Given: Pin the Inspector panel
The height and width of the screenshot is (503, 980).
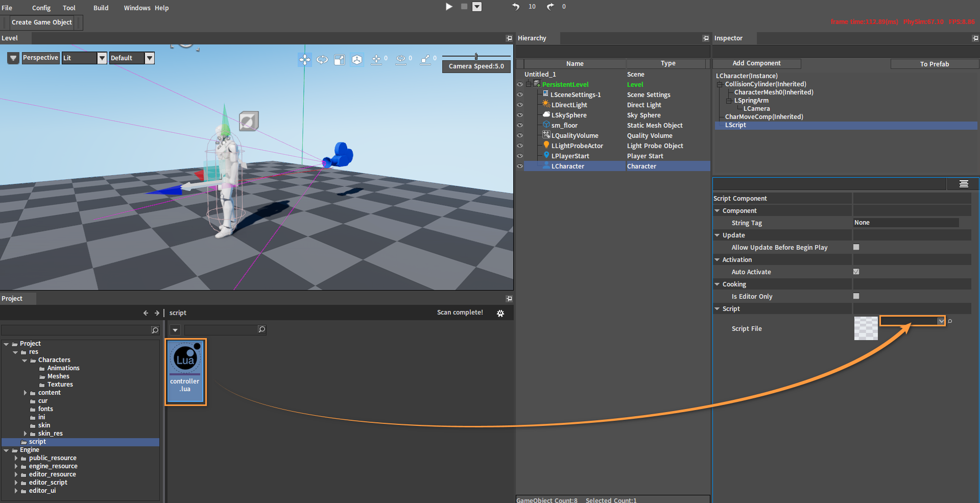Looking at the screenshot, I should 975,38.
